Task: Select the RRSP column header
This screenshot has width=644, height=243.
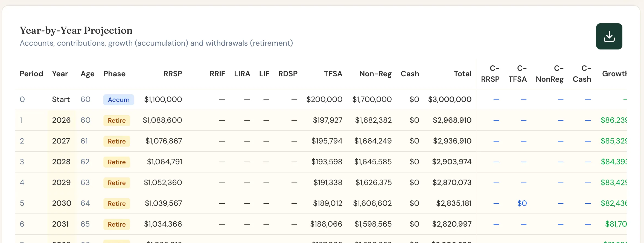Action: pyautogui.click(x=173, y=74)
